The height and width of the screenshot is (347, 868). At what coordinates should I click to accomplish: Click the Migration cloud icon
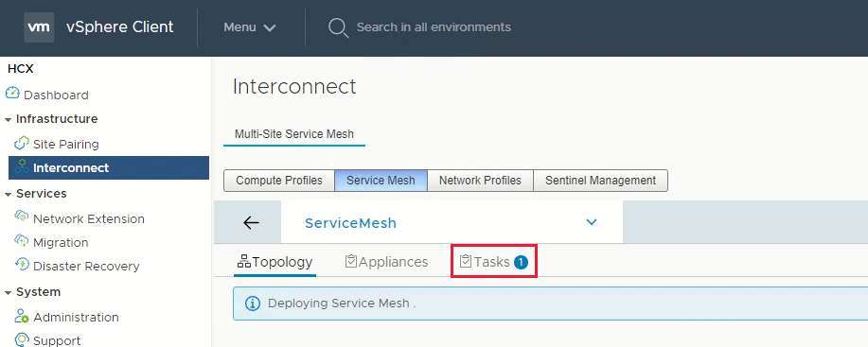21,240
